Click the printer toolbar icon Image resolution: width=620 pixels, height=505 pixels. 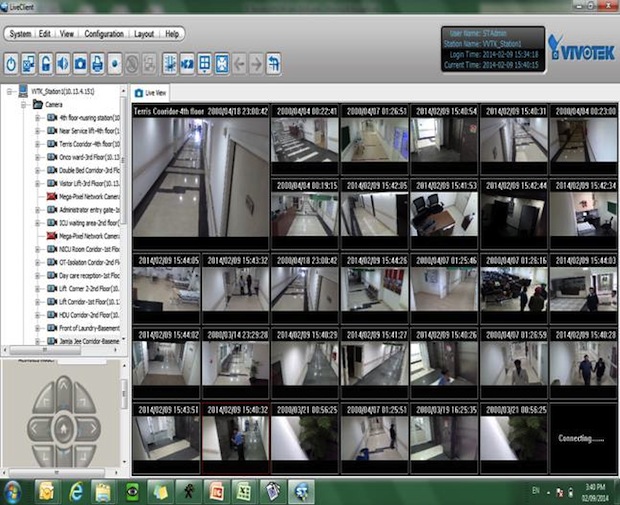click(x=97, y=64)
